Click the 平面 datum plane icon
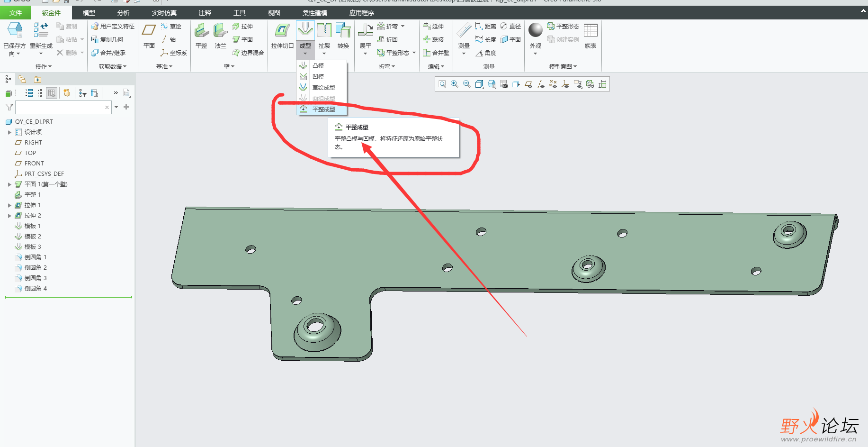868x447 pixels. pos(149,30)
